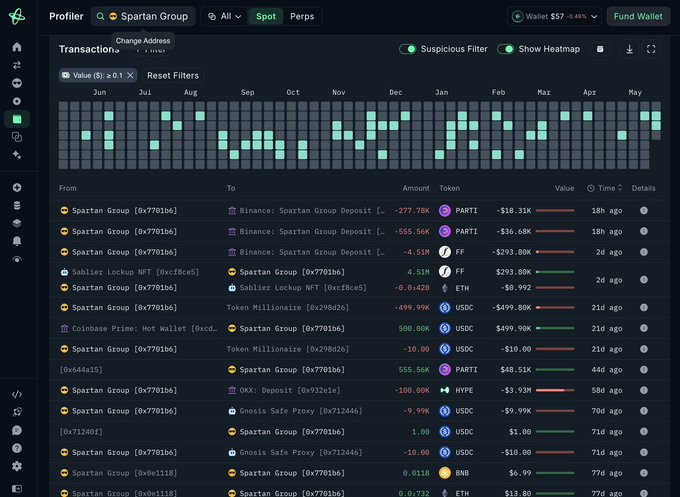This screenshot has height=497, width=680.
Task: Open the database stack sidebar icon
Action: tap(17, 206)
